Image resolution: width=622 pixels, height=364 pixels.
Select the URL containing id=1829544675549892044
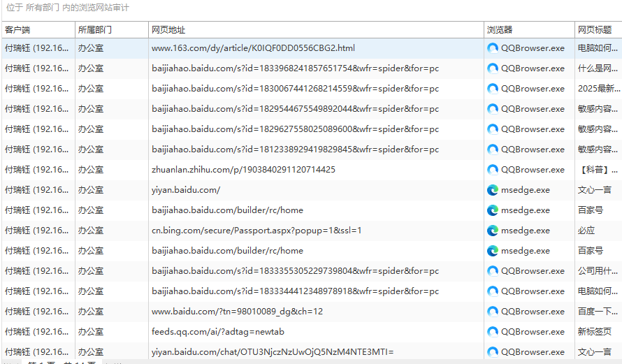click(295, 109)
